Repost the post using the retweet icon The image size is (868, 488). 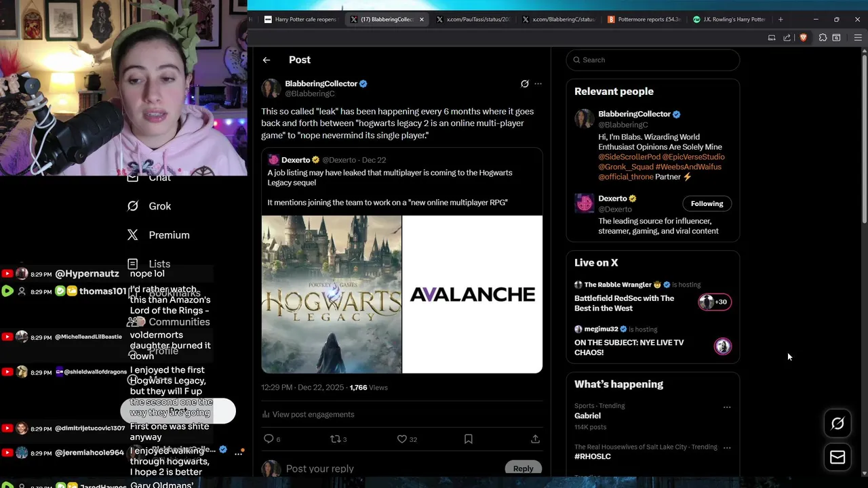338,439
